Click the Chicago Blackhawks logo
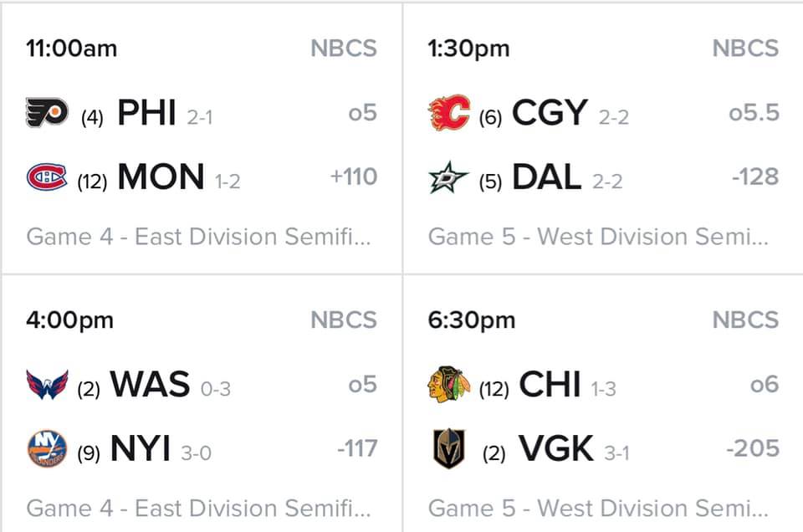803x532 pixels. (448, 384)
